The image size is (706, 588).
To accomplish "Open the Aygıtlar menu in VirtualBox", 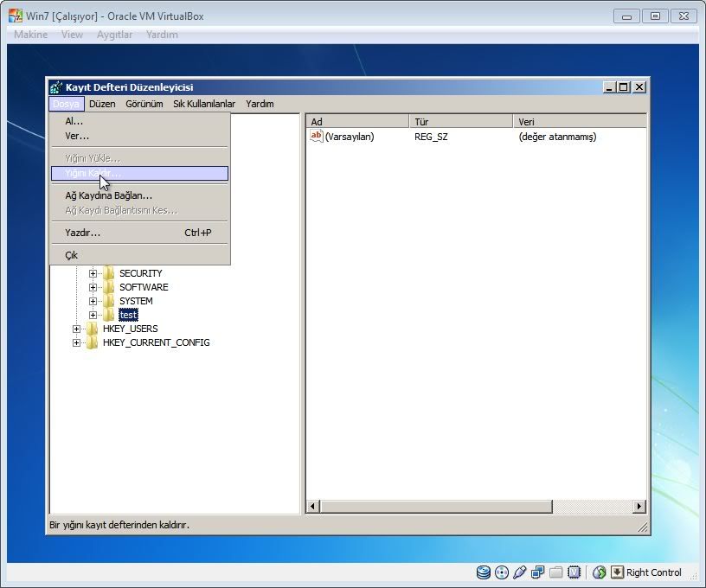I will (x=113, y=35).
